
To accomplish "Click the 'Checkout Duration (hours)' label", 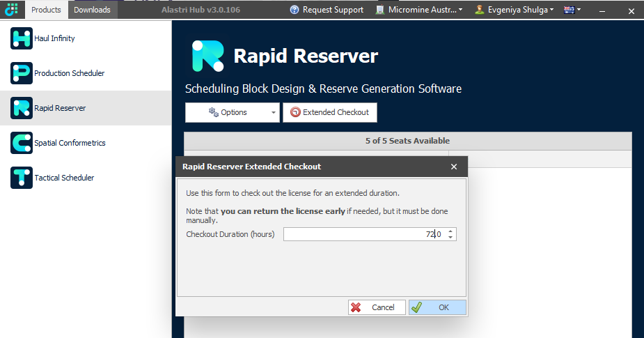I will (x=230, y=234).
